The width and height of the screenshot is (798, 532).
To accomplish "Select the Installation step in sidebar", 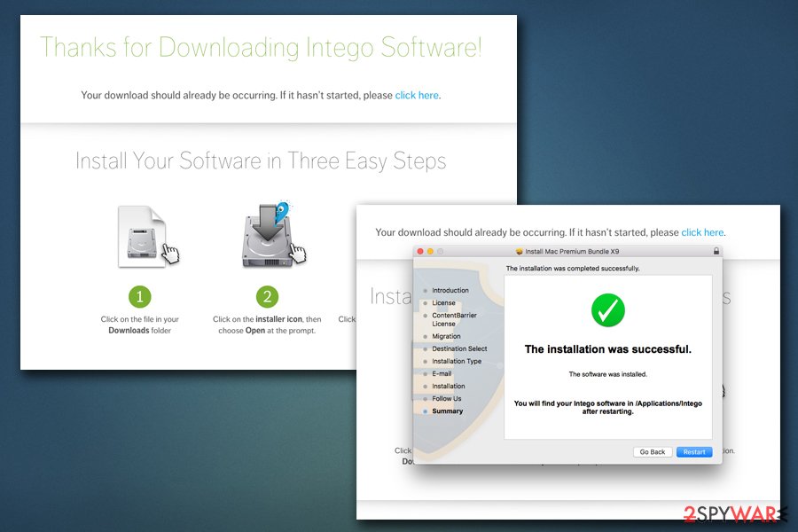I will (449, 387).
